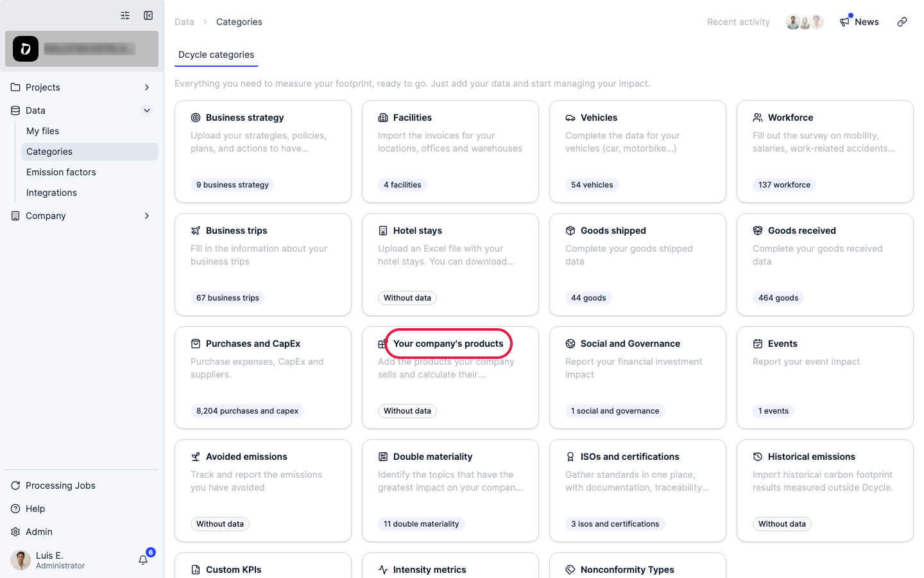Click the Company building icon
This screenshot has height=578, width=924.
tap(15, 216)
